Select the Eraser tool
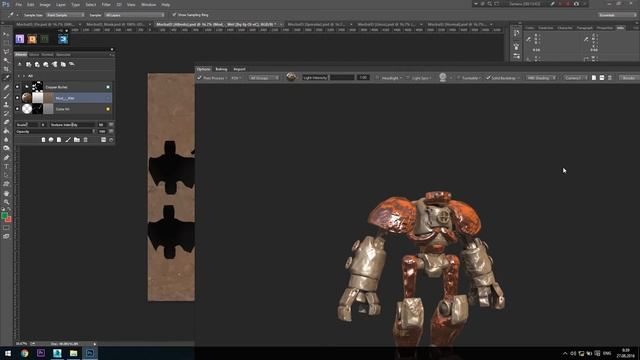640x360 pixels. (6, 122)
